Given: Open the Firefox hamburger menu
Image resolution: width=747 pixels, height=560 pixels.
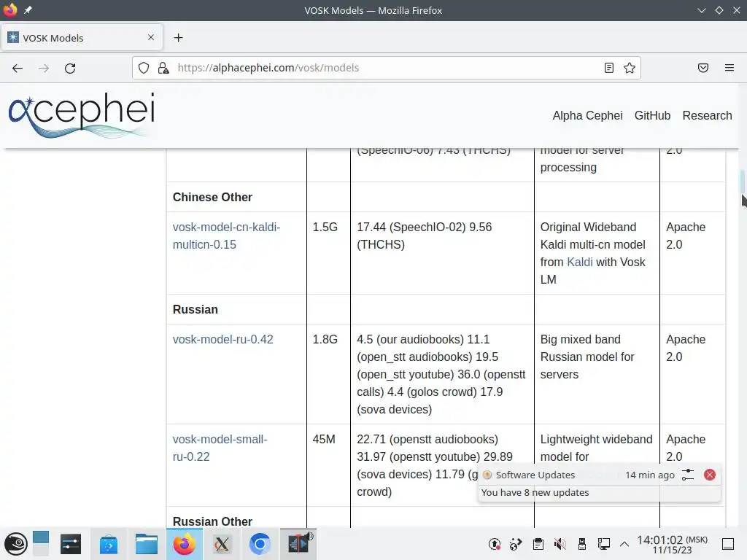Looking at the screenshot, I should pyautogui.click(x=729, y=68).
